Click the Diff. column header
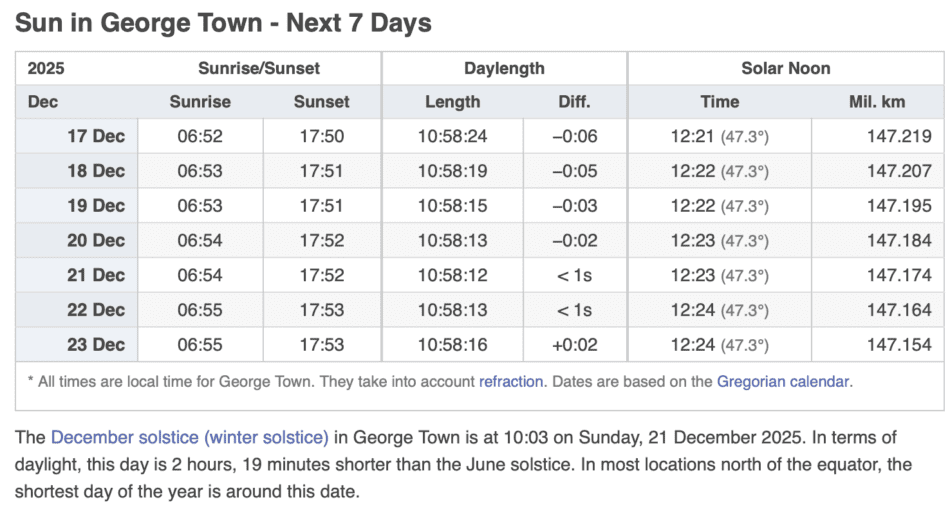950x511 pixels. 575,102
